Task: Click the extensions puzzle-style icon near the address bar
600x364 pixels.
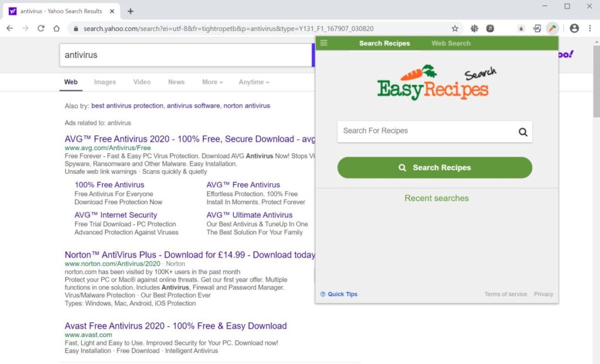Action: click(537, 28)
